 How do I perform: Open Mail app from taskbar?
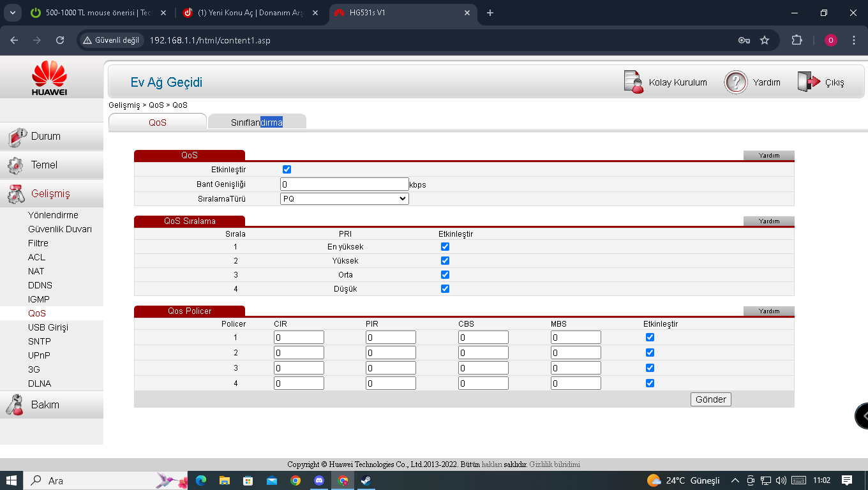272,480
